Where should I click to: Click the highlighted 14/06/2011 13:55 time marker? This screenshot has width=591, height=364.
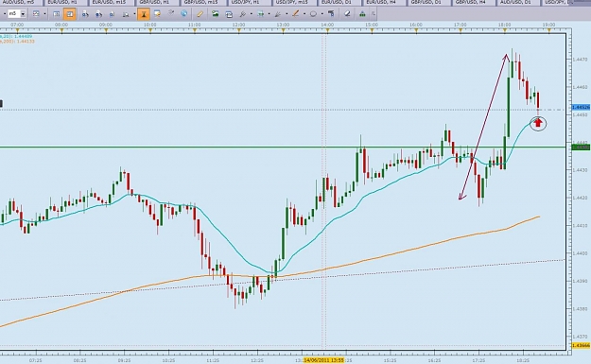(x=324, y=360)
